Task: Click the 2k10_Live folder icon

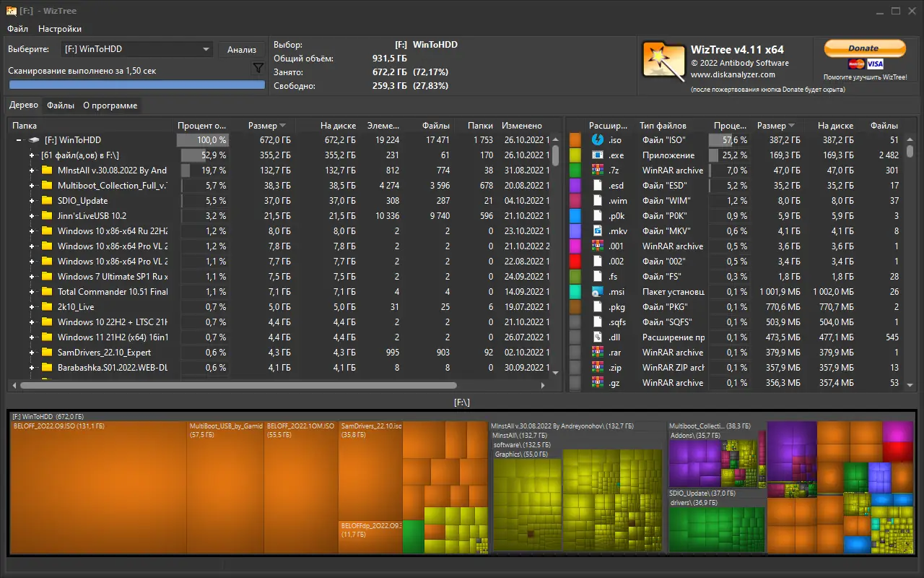Action: pos(47,307)
